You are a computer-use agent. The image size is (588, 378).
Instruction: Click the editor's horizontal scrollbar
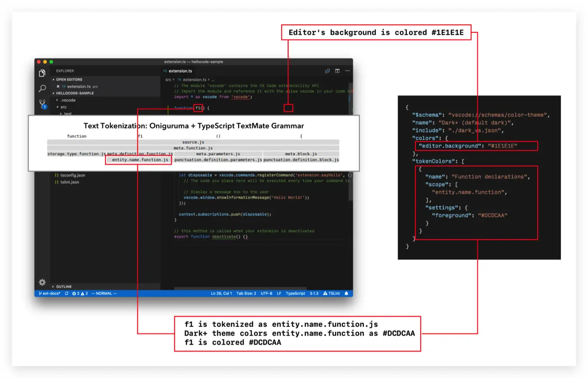240,288
